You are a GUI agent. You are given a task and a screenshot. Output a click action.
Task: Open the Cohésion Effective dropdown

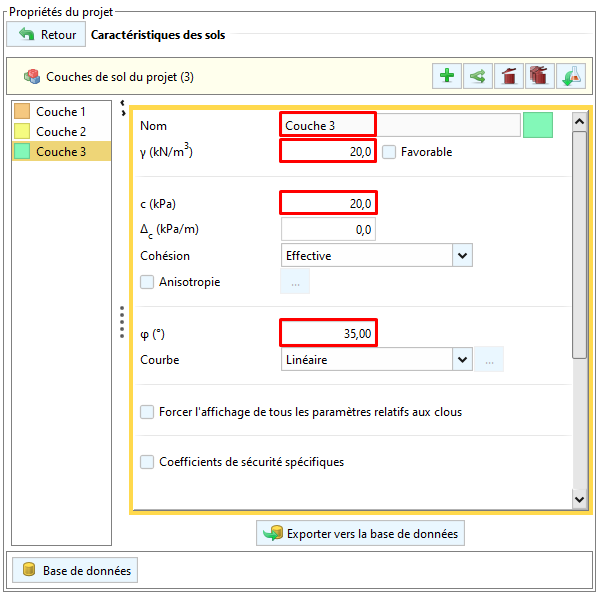(x=377, y=255)
